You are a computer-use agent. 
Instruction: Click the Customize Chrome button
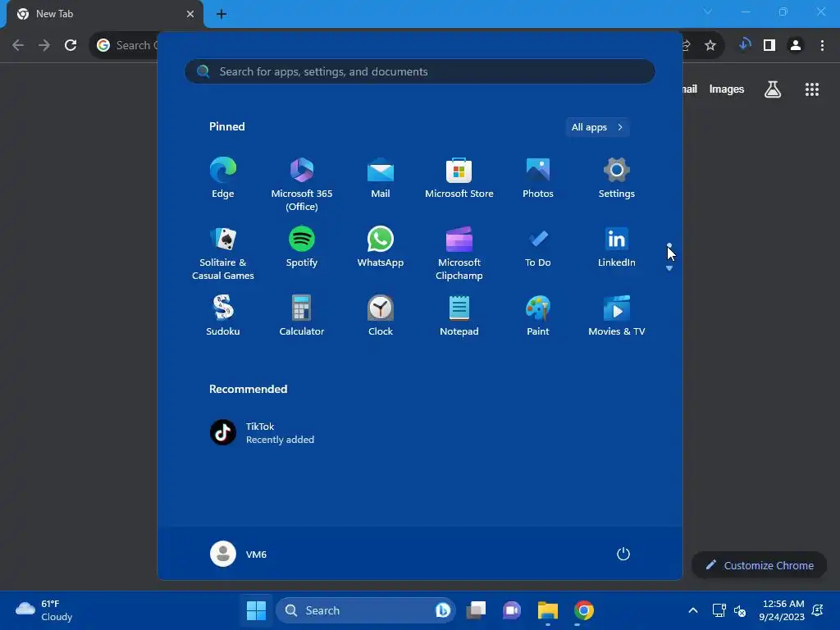coord(759,565)
